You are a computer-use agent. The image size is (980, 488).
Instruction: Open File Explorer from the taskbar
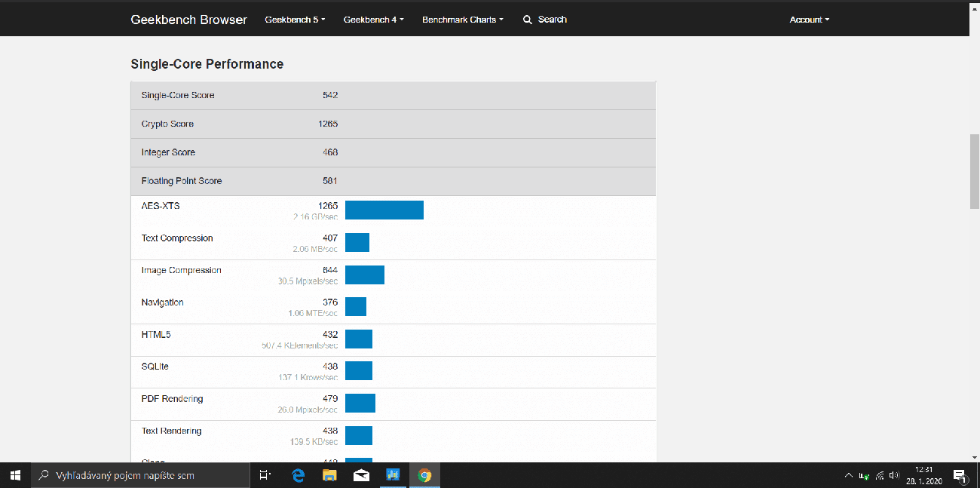point(329,475)
